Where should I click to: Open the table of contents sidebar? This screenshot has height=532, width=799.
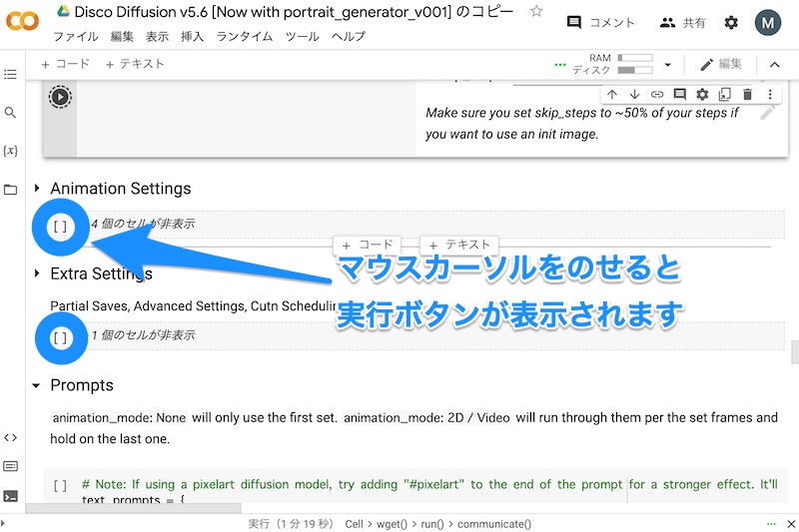click(x=10, y=74)
